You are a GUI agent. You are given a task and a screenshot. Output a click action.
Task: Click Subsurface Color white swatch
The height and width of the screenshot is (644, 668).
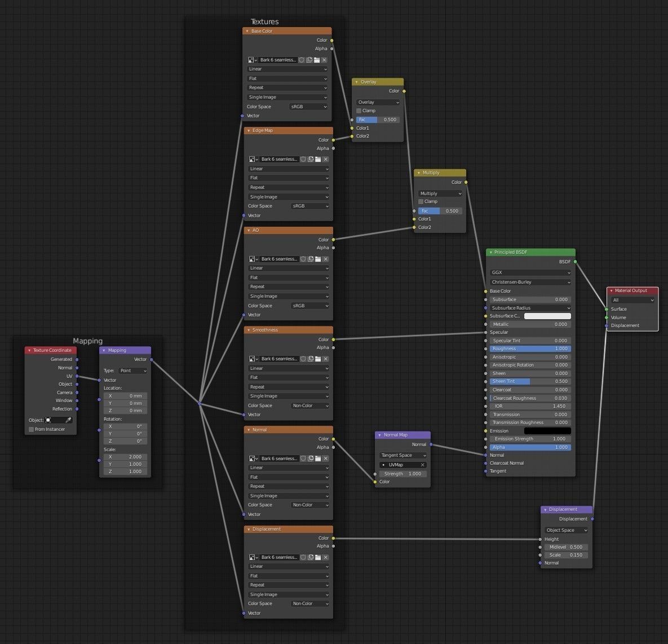[x=547, y=316]
